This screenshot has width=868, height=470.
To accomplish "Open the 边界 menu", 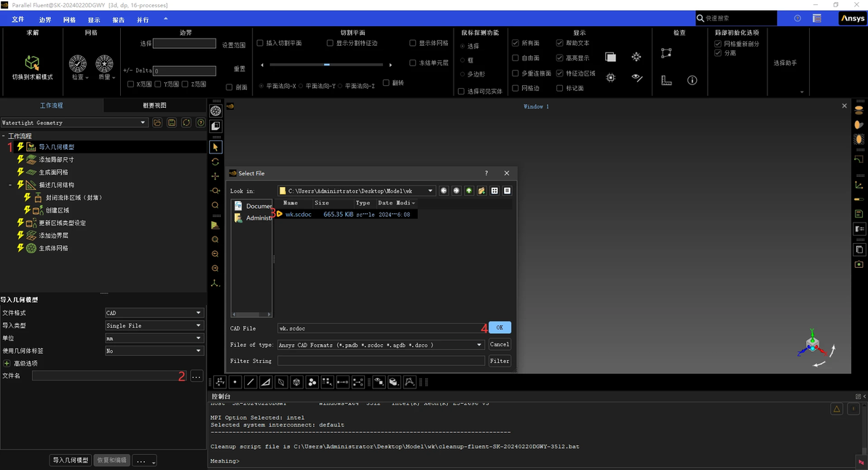I will (x=45, y=20).
